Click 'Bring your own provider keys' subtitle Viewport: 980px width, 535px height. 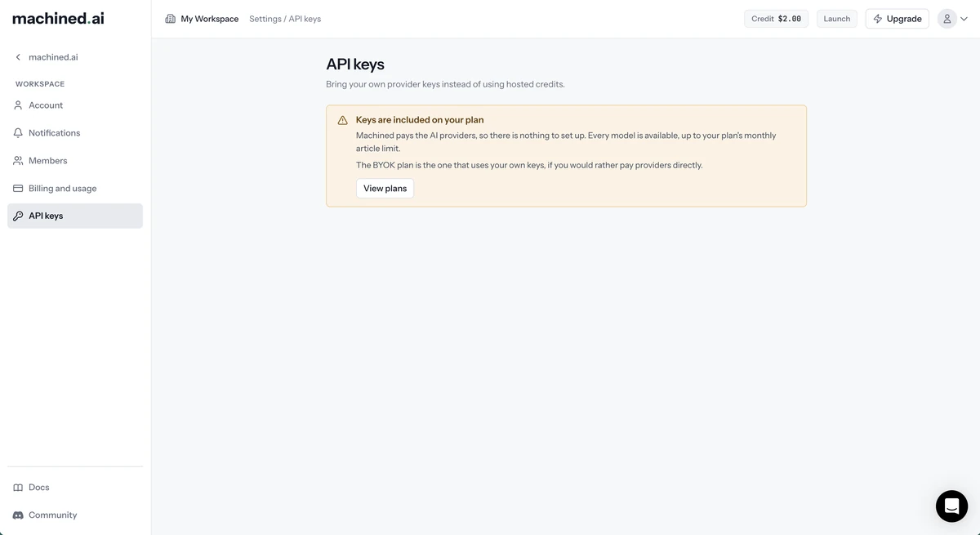click(x=445, y=84)
